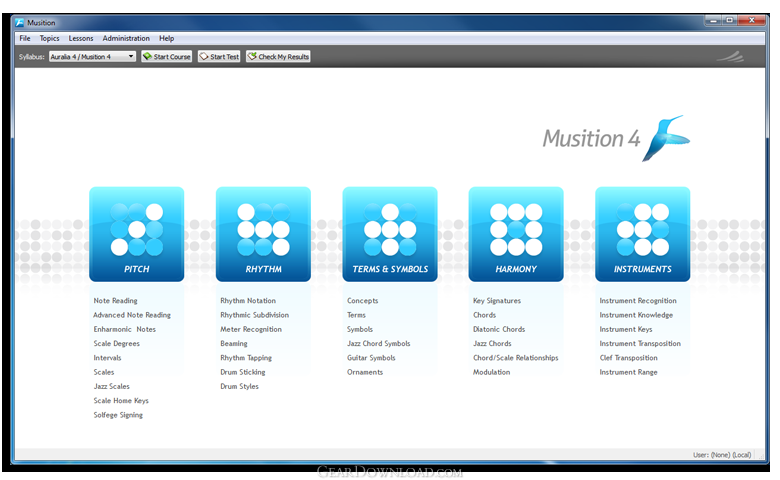Click the Musition 4 hummingbird logo
The width and height of the screenshot is (780, 480).
click(x=666, y=138)
